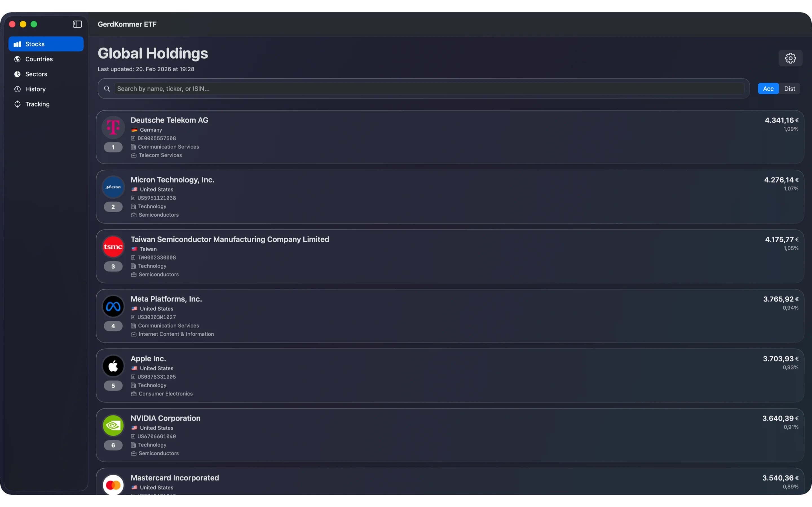The height and width of the screenshot is (507, 812).
Task: Open the Countries globe icon
Action: 17,59
